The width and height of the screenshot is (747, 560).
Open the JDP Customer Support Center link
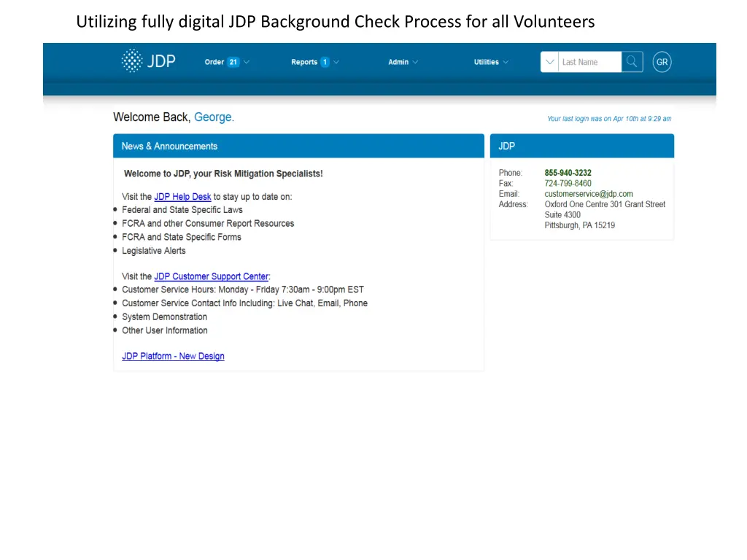211,276
